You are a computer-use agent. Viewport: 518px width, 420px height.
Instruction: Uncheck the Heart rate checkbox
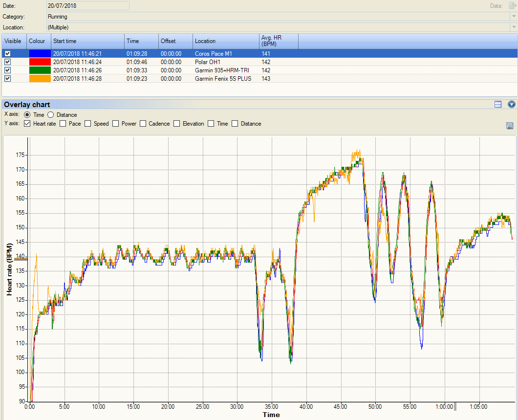[x=27, y=124]
